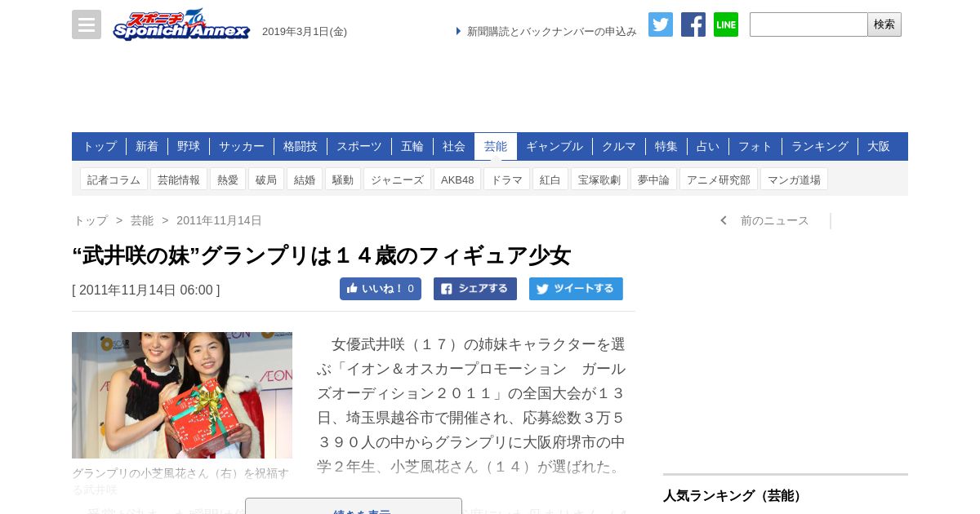Screen dimensions: 980x514
Task: Select the 芸能 navigation tab
Action: click(496, 146)
